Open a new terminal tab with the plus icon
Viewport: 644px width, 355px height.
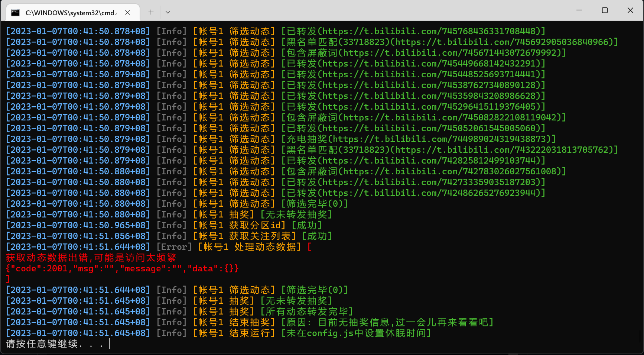point(151,12)
